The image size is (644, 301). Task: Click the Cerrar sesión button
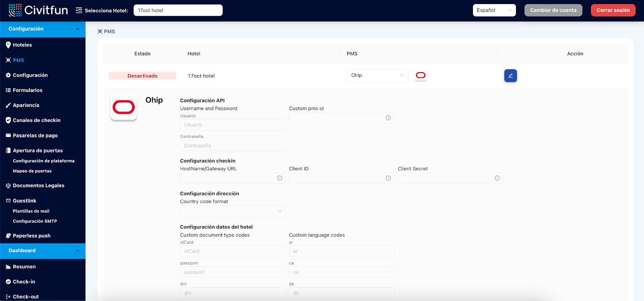[x=613, y=10]
